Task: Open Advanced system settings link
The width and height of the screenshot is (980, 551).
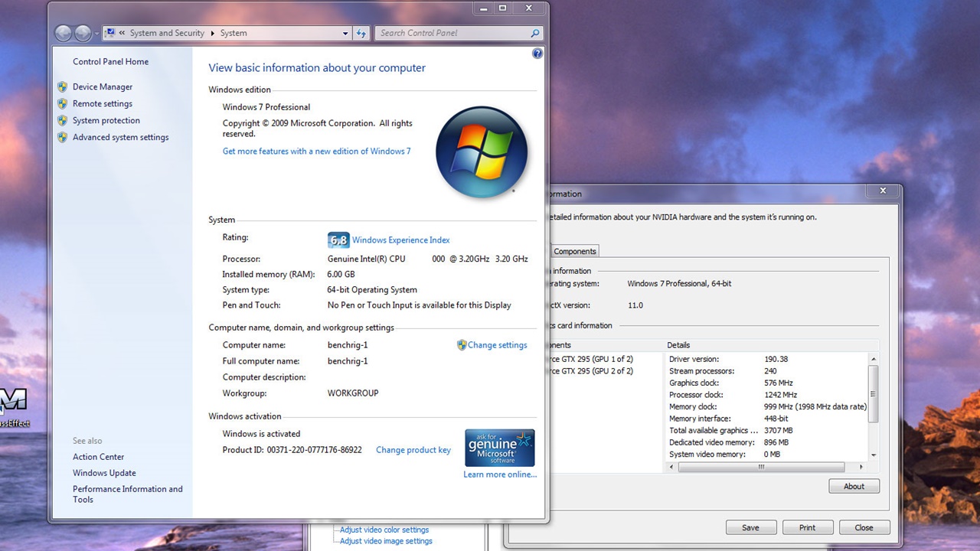Action: (x=120, y=138)
